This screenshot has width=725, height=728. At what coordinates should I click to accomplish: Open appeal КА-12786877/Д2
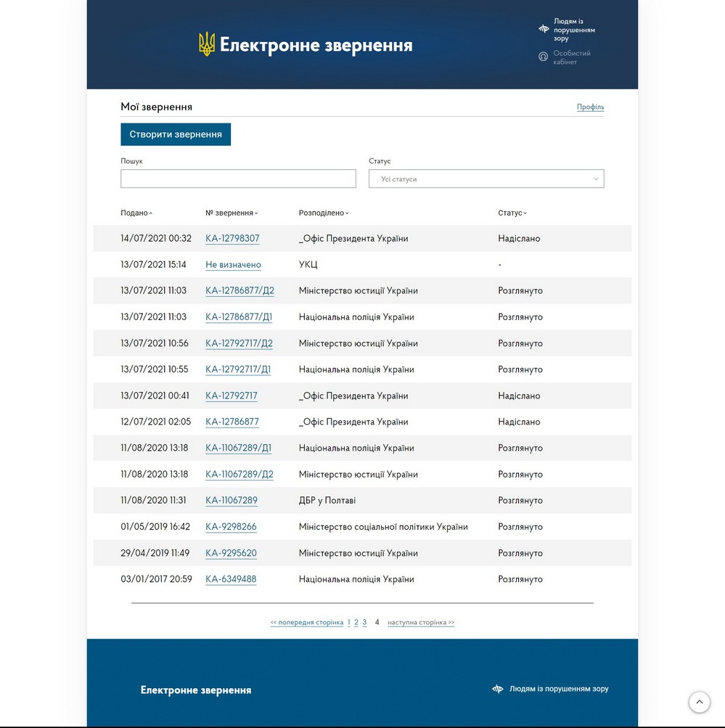coord(240,290)
